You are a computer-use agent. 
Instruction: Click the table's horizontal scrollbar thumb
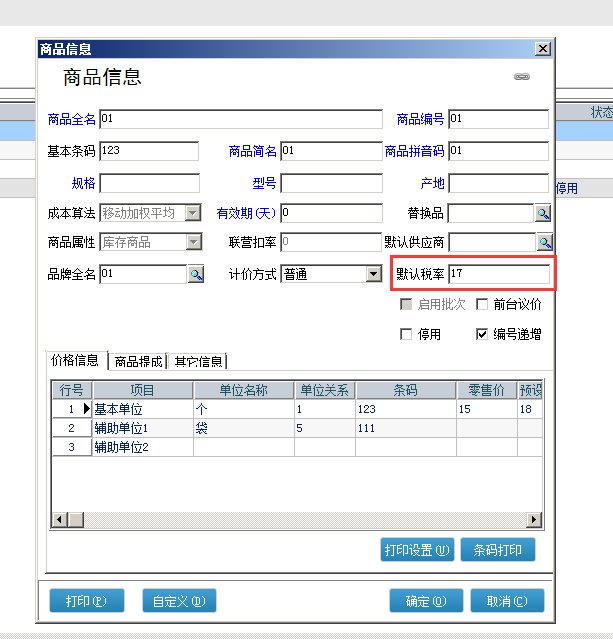click(76, 520)
